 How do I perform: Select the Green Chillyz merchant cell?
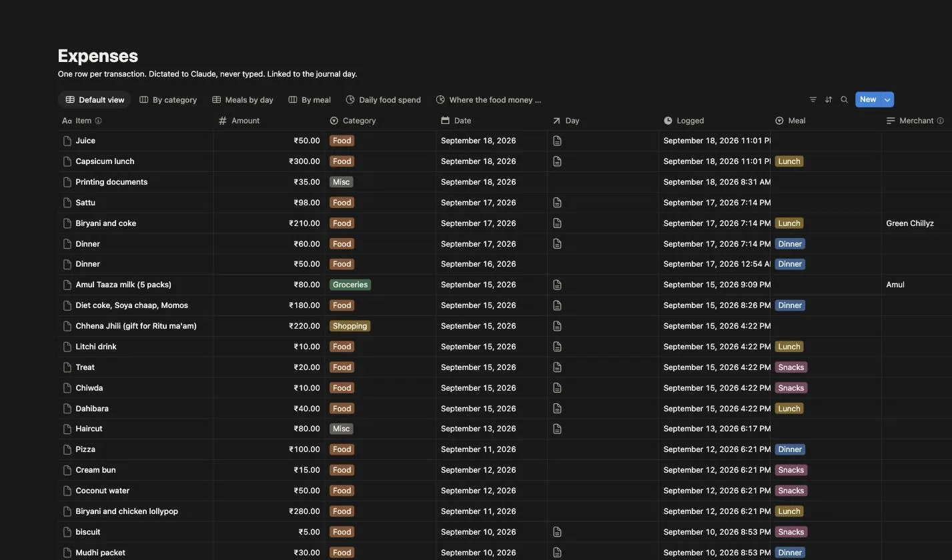coord(917,223)
